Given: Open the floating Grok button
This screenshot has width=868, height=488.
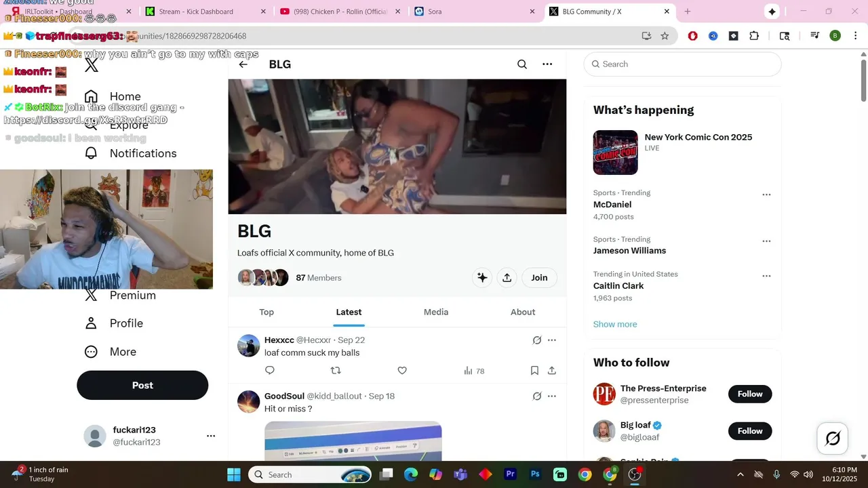Looking at the screenshot, I should [833, 439].
